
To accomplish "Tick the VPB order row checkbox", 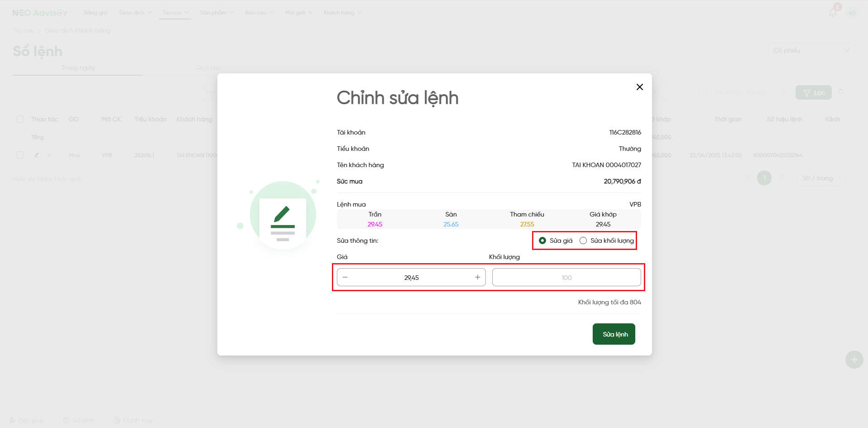I will pos(20,155).
